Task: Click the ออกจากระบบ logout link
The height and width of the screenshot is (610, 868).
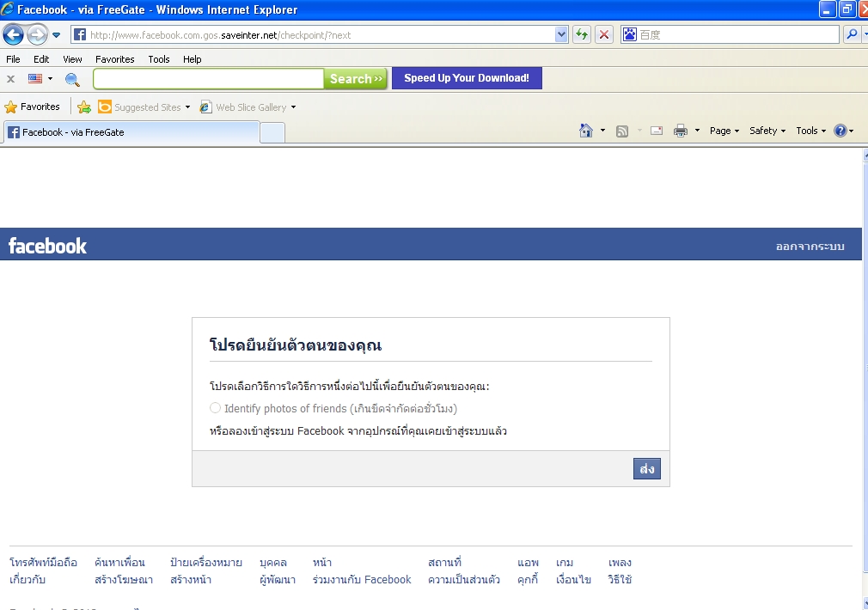Action: click(810, 247)
